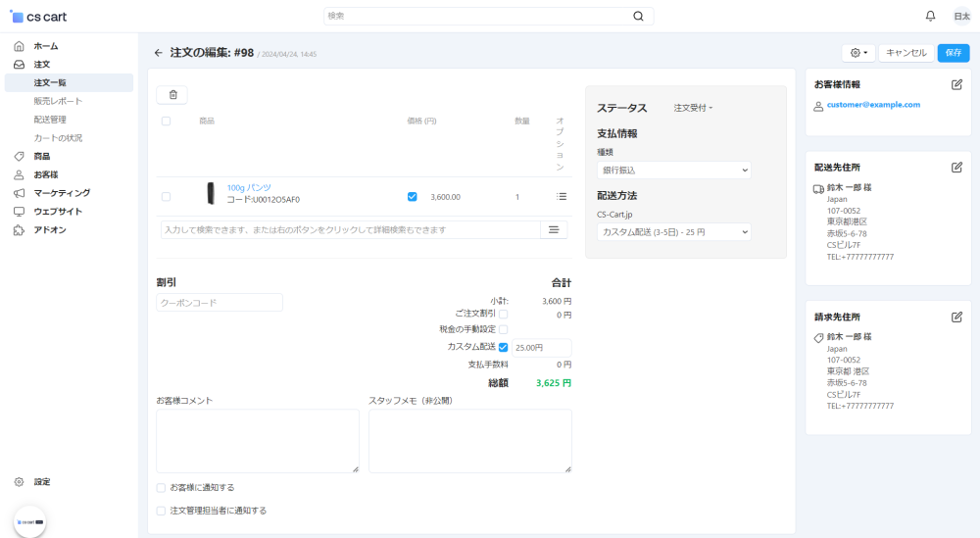Click the お客様 person icon
The image size is (980, 538).
click(20, 175)
